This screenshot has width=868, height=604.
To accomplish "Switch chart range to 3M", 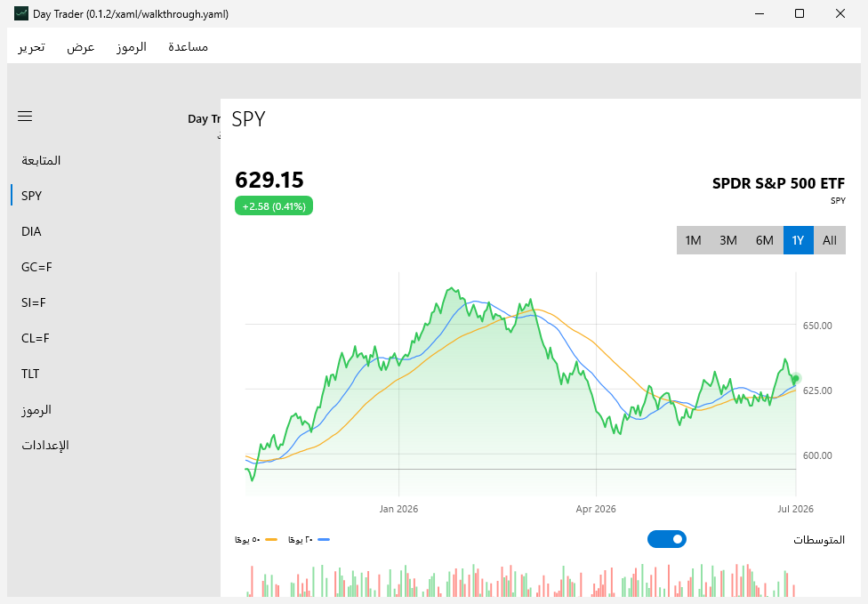I will coord(728,240).
